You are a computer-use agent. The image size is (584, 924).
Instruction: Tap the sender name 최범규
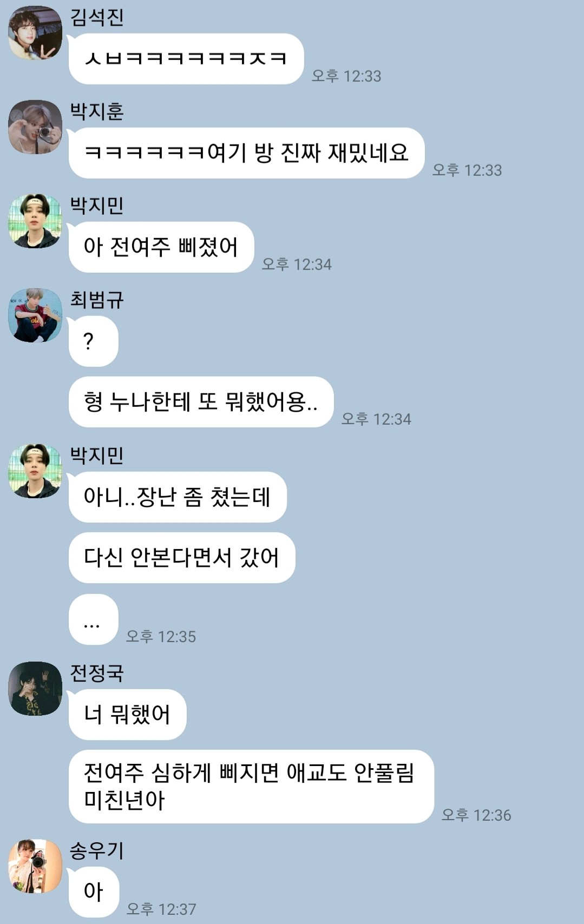(x=97, y=299)
